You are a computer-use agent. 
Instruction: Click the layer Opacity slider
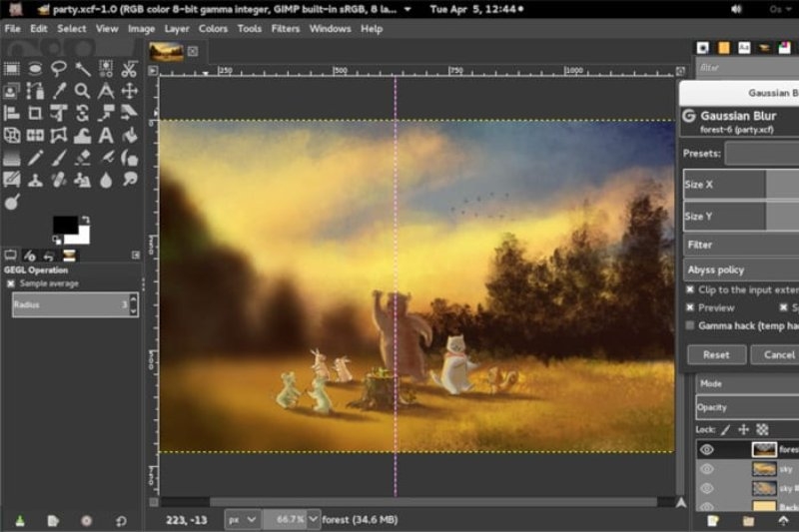[x=747, y=407]
